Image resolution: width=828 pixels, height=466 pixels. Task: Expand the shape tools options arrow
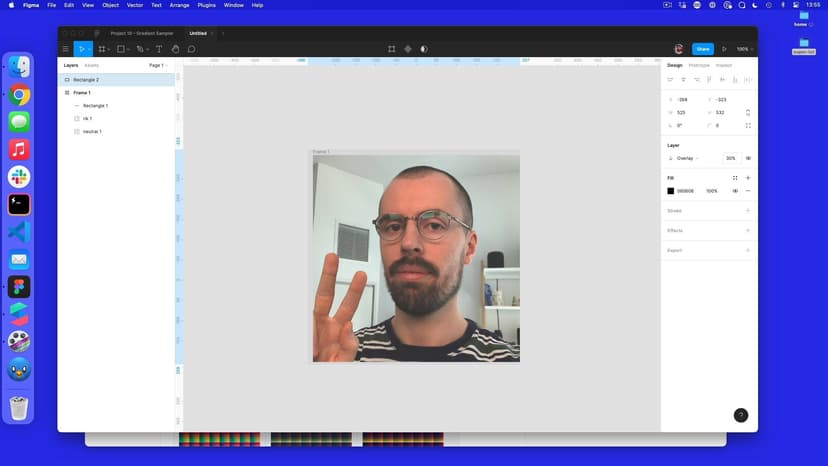coord(128,50)
